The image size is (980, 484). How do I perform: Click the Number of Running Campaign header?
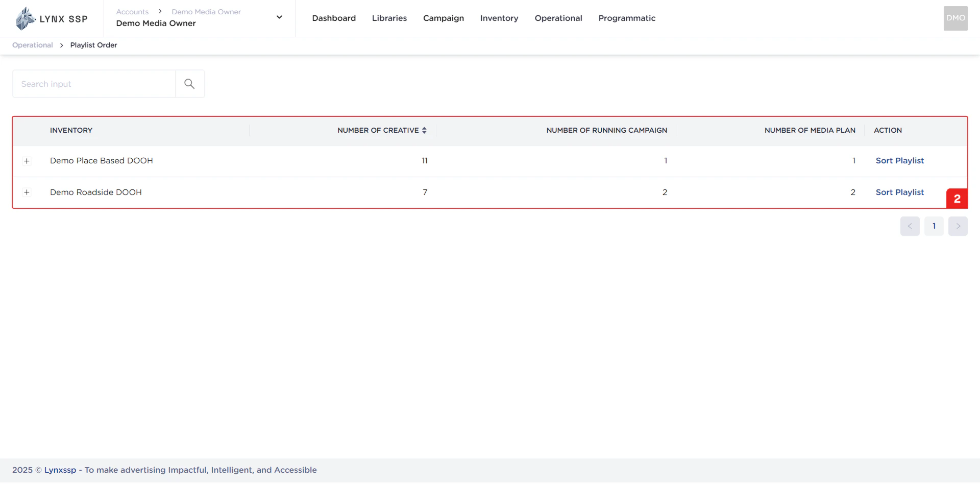pos(607,130)
